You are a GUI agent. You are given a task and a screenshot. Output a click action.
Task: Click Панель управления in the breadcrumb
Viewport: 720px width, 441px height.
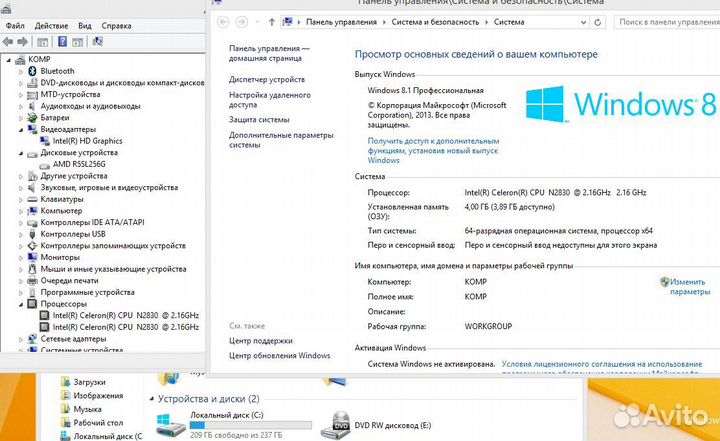tap(341, 22)
